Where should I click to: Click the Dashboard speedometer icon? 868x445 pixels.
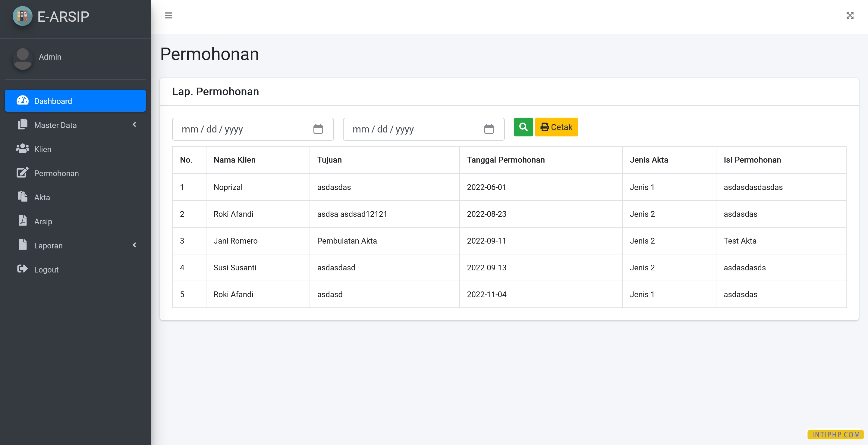point(23,101)
